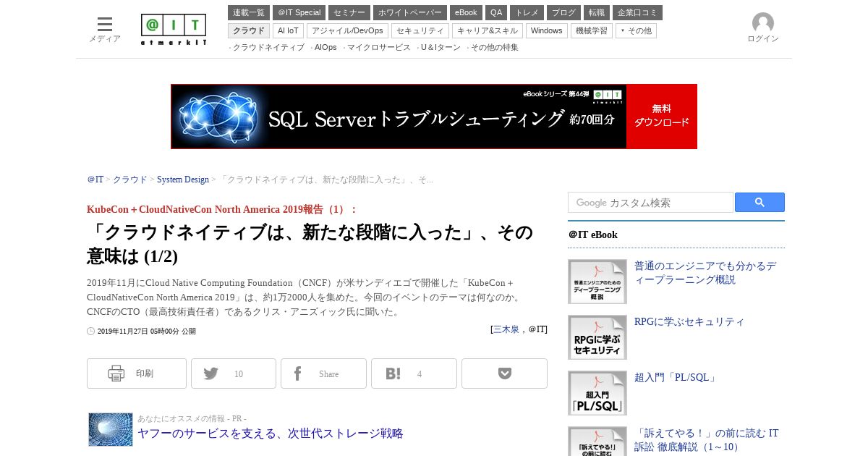Open 企業口コミ menu item
This screenshot has width=868, height=456.
coord(637,12)
